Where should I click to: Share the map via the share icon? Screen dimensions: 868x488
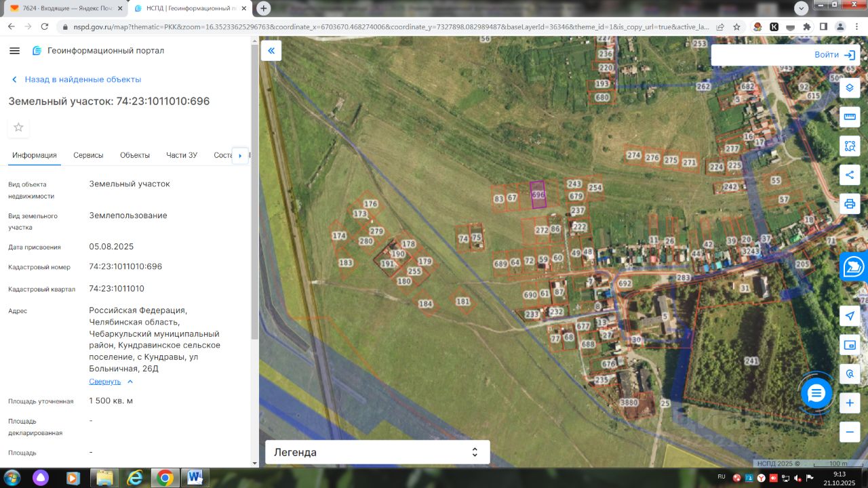pyautogui.click(x=850, y=175)
